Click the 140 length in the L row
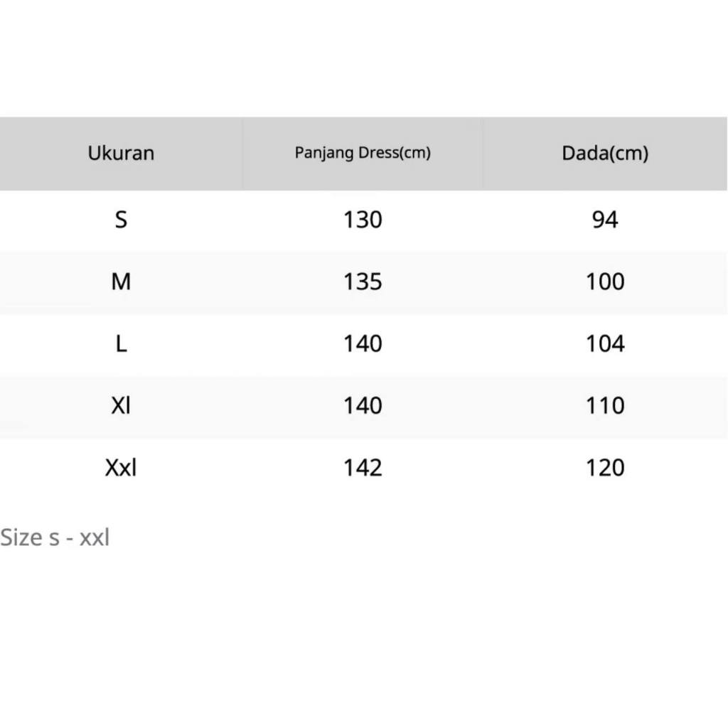The height and width of the screenshot is (728, 728). point(363,343)
